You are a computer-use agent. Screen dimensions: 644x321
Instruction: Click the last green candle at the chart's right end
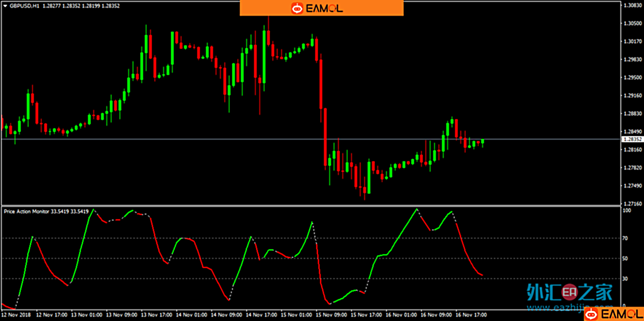click(483, 142)
